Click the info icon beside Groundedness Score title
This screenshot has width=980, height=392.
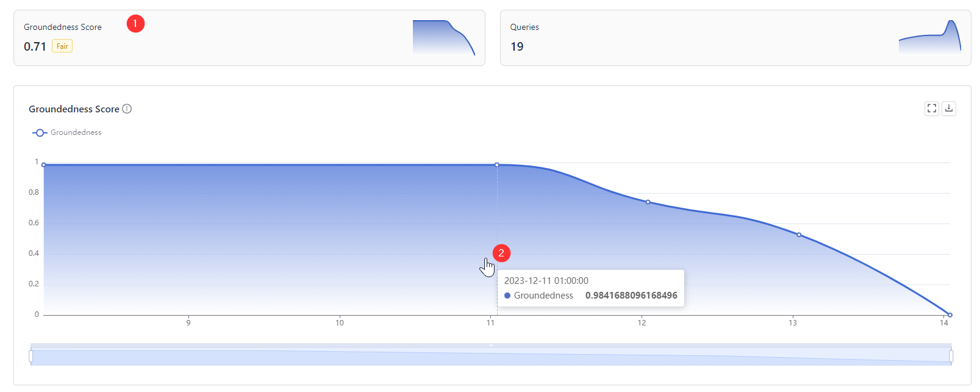click(127, 109)
